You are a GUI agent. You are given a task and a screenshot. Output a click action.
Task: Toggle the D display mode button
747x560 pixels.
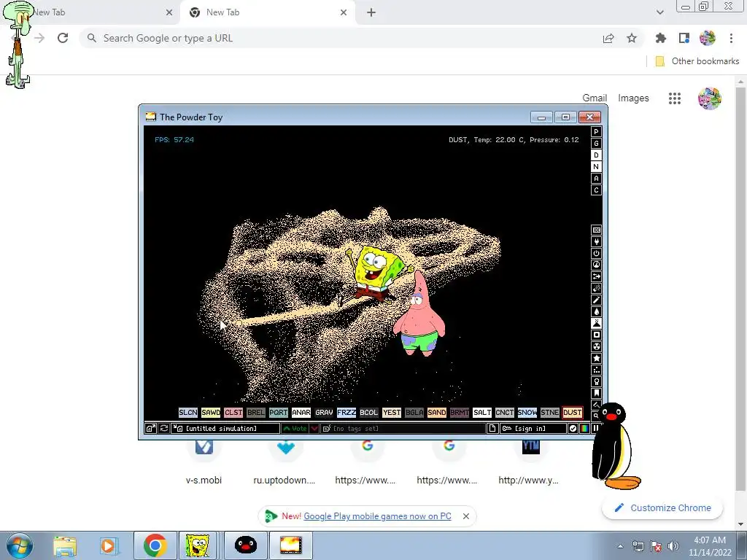[596, 155]
